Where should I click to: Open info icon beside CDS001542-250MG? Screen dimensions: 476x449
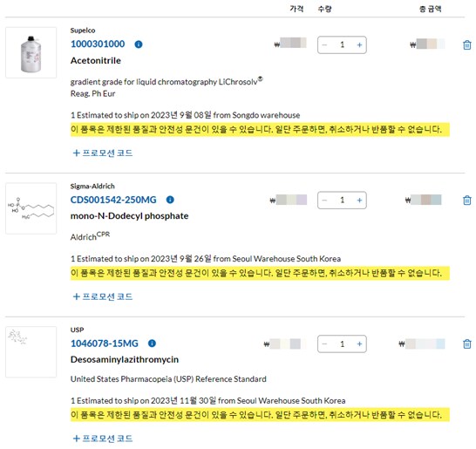170,200
